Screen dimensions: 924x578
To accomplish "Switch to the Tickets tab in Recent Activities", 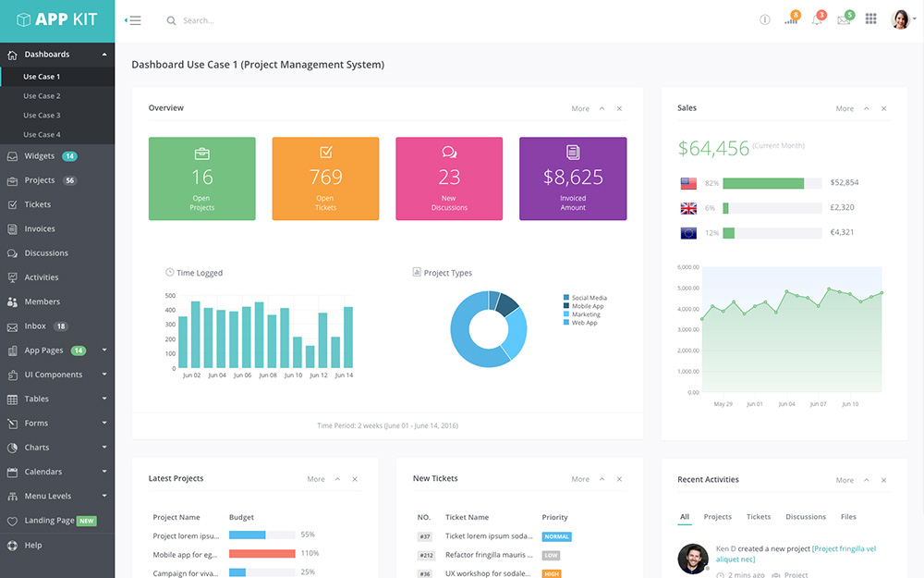I will click(x=758, y=517).
